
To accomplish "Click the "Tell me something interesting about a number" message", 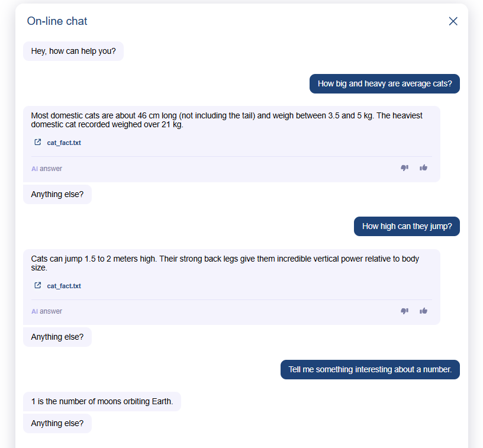I will pyautogui.click(x=370, y=369).
